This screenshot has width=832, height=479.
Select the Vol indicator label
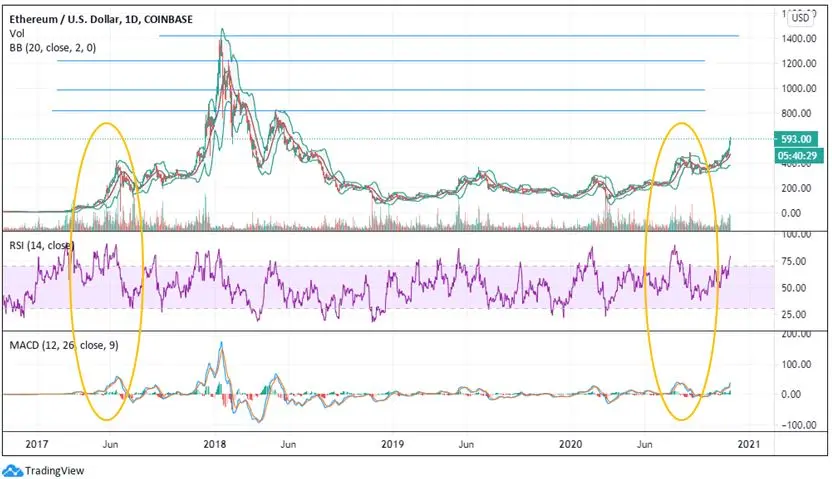[x=17, y=33]
